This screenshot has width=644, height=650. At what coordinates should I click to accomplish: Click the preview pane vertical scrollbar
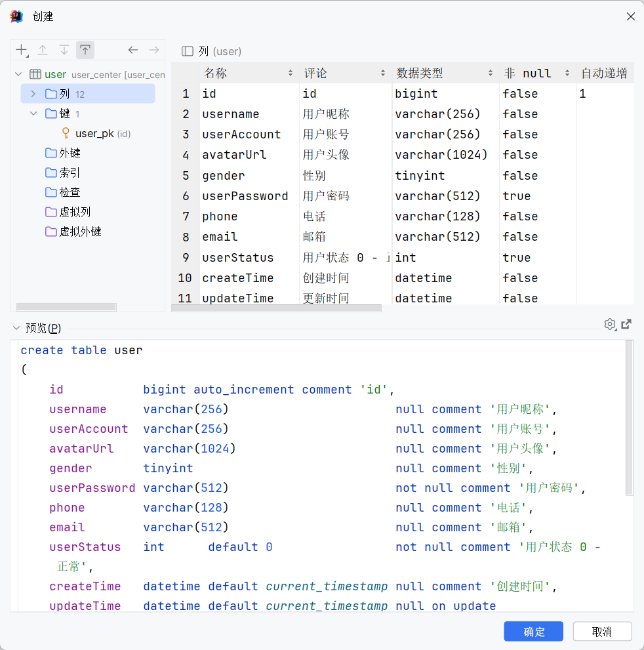tap(629, 418)
